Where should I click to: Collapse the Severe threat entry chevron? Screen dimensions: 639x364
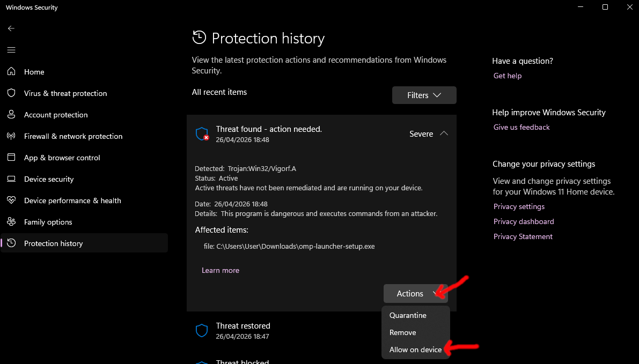444,133
